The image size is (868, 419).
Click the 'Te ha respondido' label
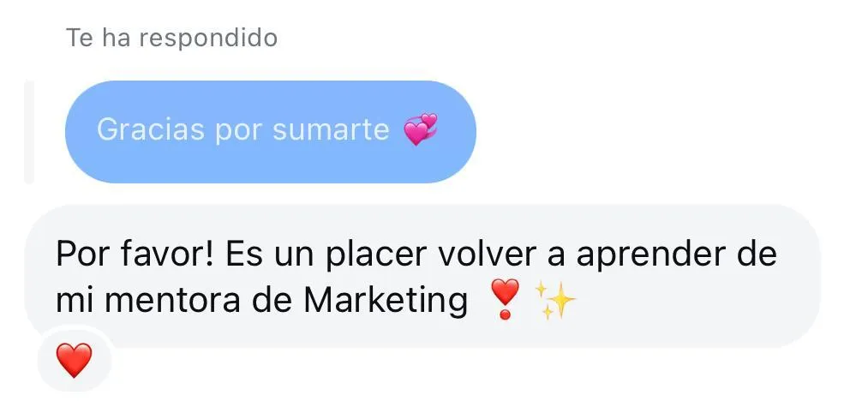(171, 39)
